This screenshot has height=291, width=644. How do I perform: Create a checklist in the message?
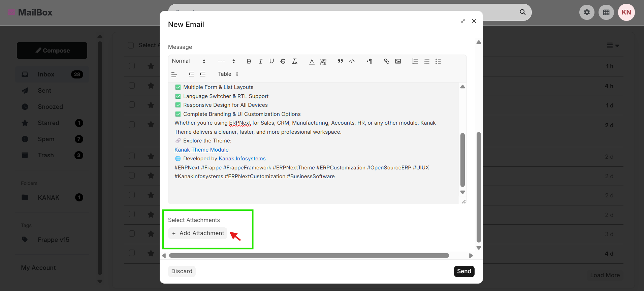[438, 61]
